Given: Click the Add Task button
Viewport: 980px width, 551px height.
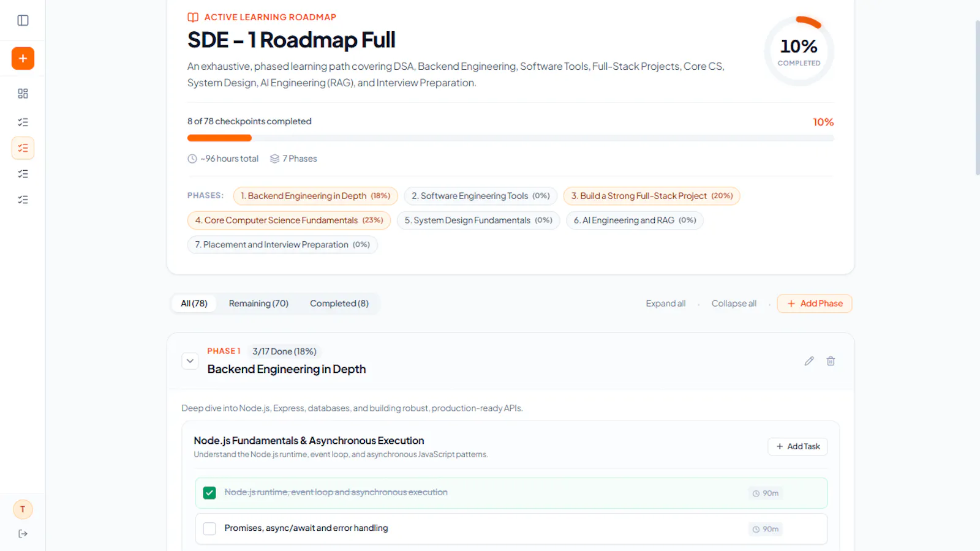Looking at the screenshot, I should point(797,446).
